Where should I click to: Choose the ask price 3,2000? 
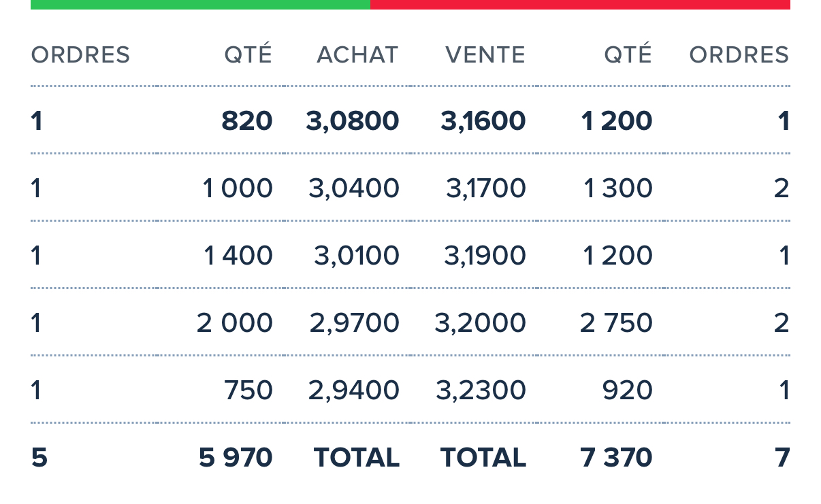[481, 323]
